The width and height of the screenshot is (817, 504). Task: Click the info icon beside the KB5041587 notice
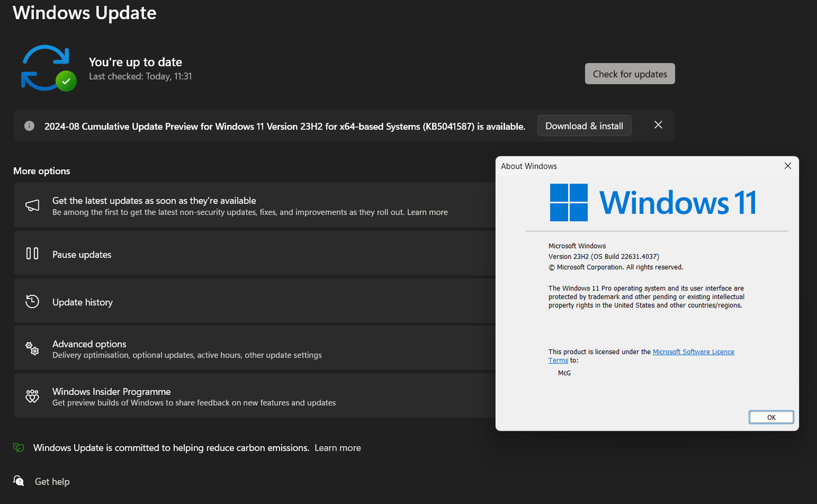29,126
